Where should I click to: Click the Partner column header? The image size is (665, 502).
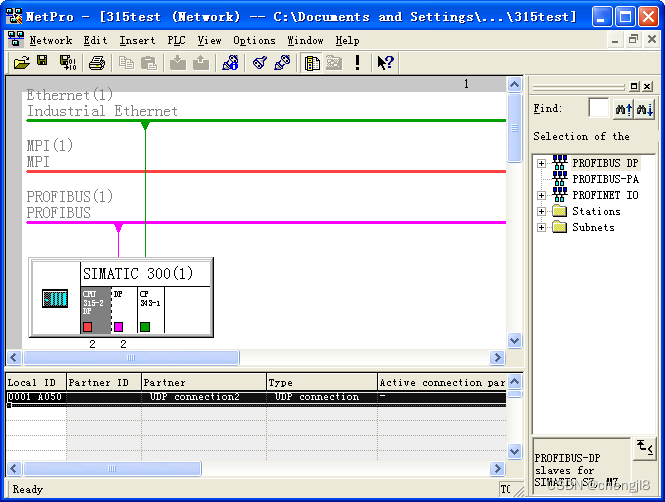pyautogui.click(x=204, y=382)
